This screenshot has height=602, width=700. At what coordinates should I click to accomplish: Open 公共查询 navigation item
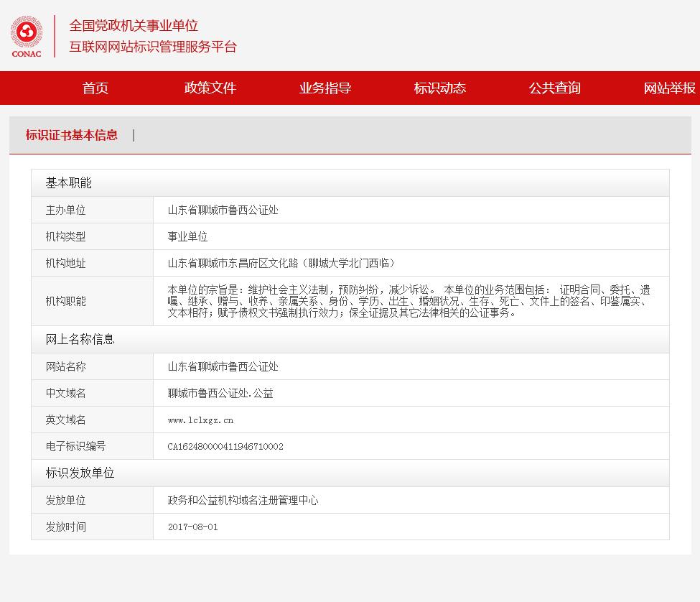(554, 88)
